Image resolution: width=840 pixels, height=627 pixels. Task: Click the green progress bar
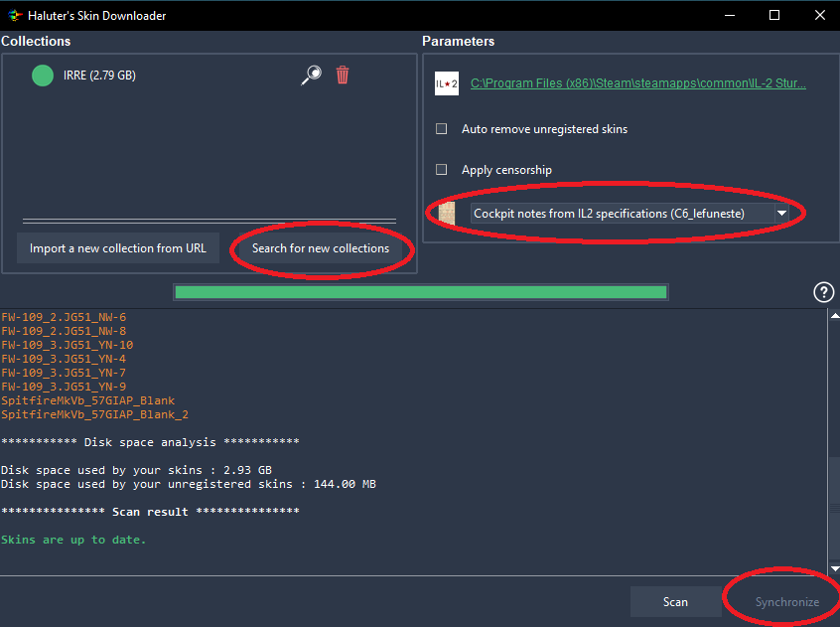point(421,292)
